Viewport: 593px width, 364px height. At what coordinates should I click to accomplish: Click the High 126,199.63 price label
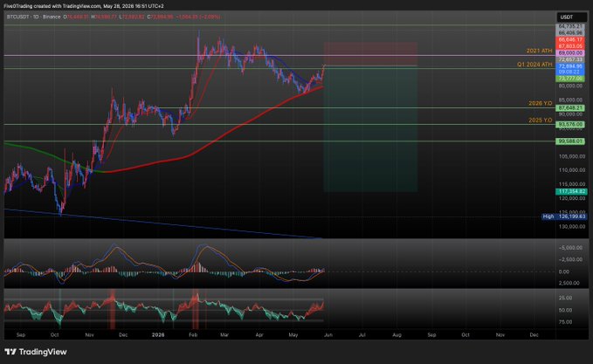(564, 216)
